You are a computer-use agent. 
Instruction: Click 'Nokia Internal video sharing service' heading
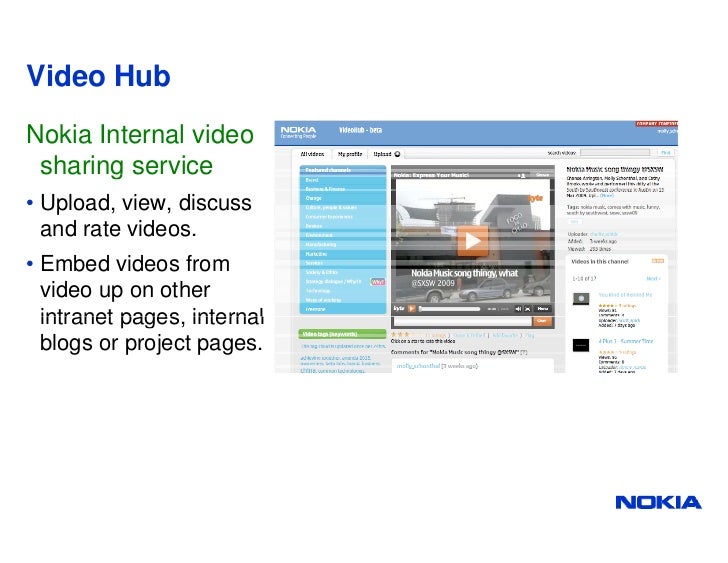pyautogui.click(x=140, y=149)
